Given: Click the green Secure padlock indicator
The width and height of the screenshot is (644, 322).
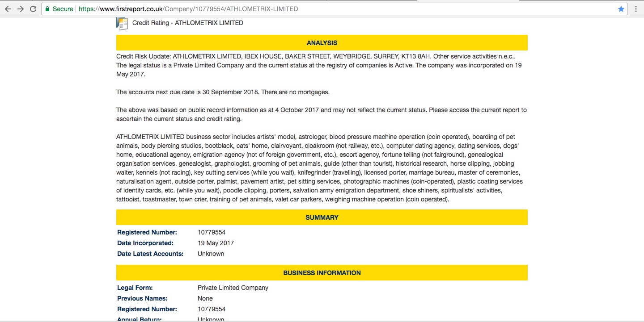Looking at the screenshot, I should [x=59, y=9].
